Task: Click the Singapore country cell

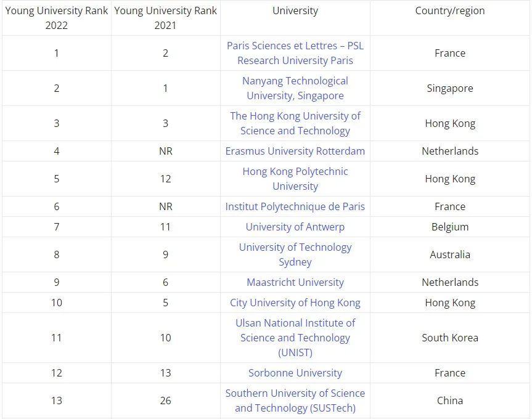Action: pyautogui.click(x=450, y=88)
